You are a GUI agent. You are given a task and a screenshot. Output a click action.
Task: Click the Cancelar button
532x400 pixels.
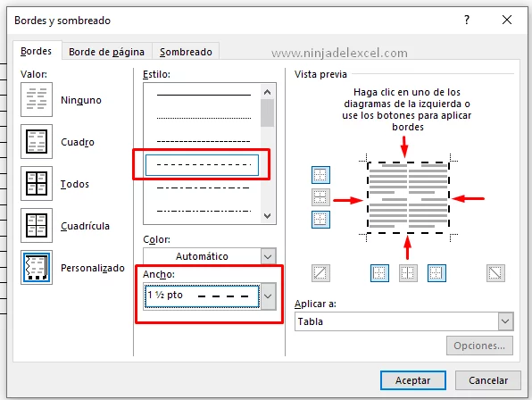click(488, 380)
